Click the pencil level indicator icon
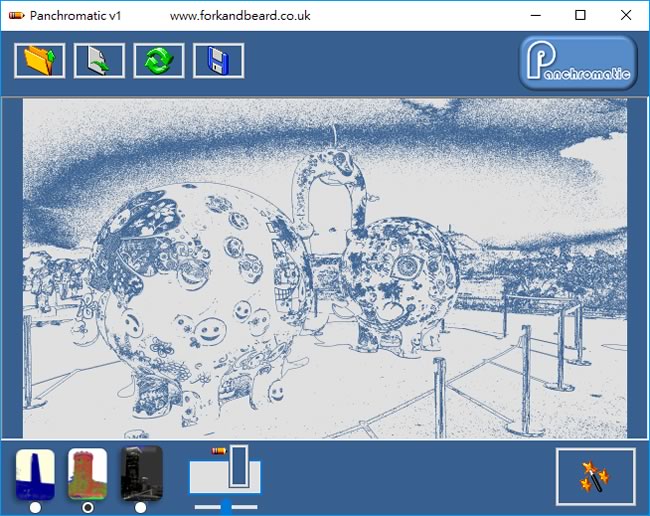This screenshot has height=516, width=650. point(221,452)
